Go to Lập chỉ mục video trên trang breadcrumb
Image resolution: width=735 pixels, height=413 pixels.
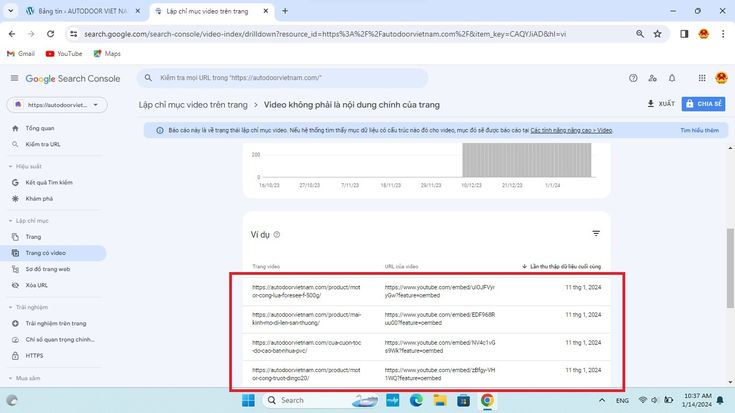[x=193, y=105]
